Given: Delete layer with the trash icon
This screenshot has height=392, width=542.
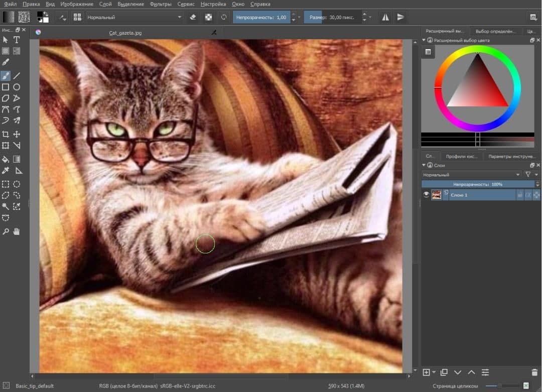Looking at the screenshot, I should pos(534,372).
